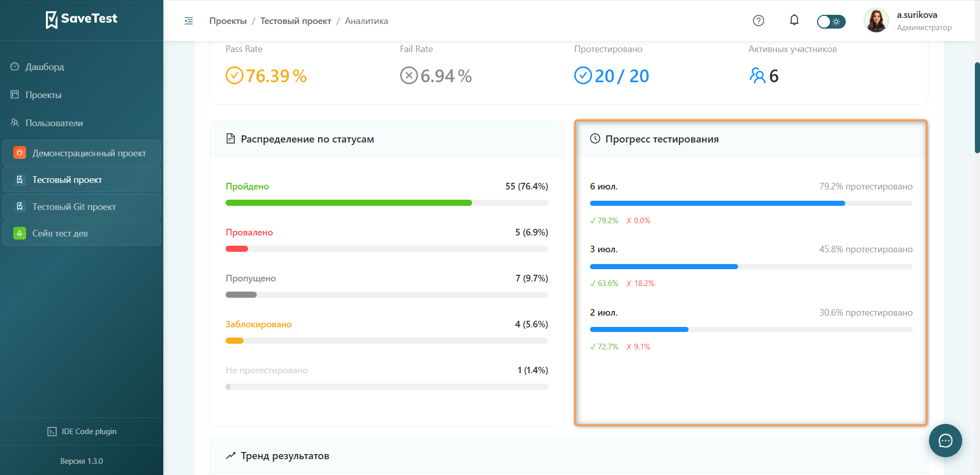The image size is (980, 475).
Task: Open Дашборд in the sidebar
Action: point(82,67)
